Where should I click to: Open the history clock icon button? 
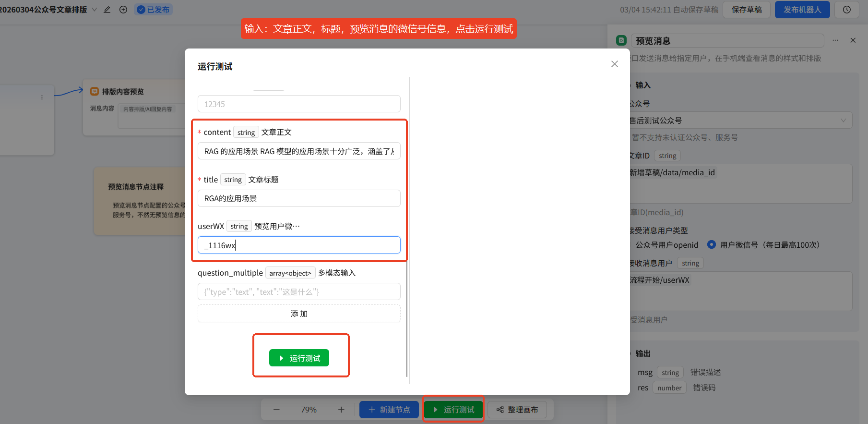click(x=847, y=10)
